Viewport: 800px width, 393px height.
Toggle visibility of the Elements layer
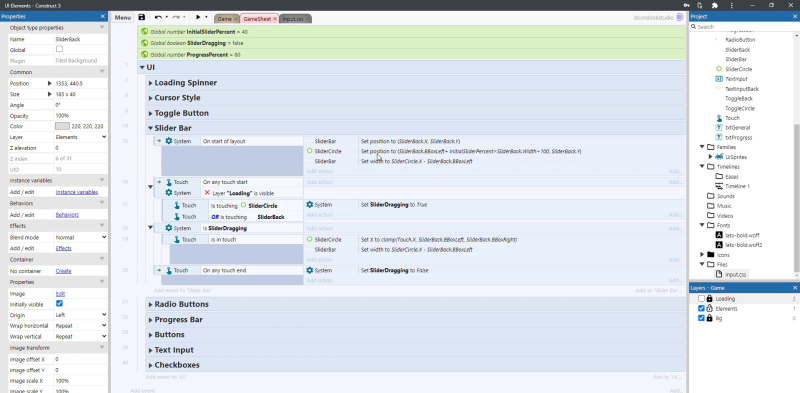point(701,308)
